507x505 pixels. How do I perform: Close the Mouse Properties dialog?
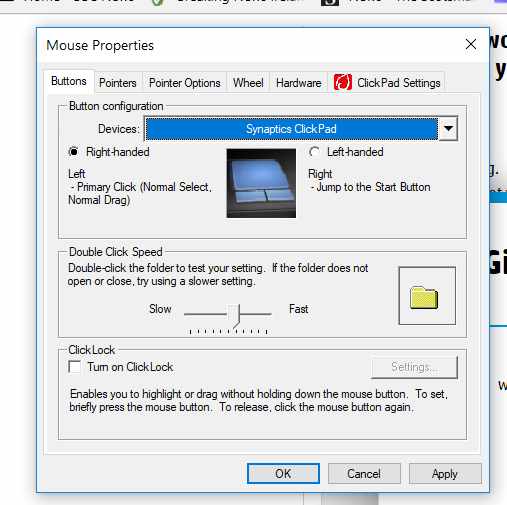[x=471, y=44]
